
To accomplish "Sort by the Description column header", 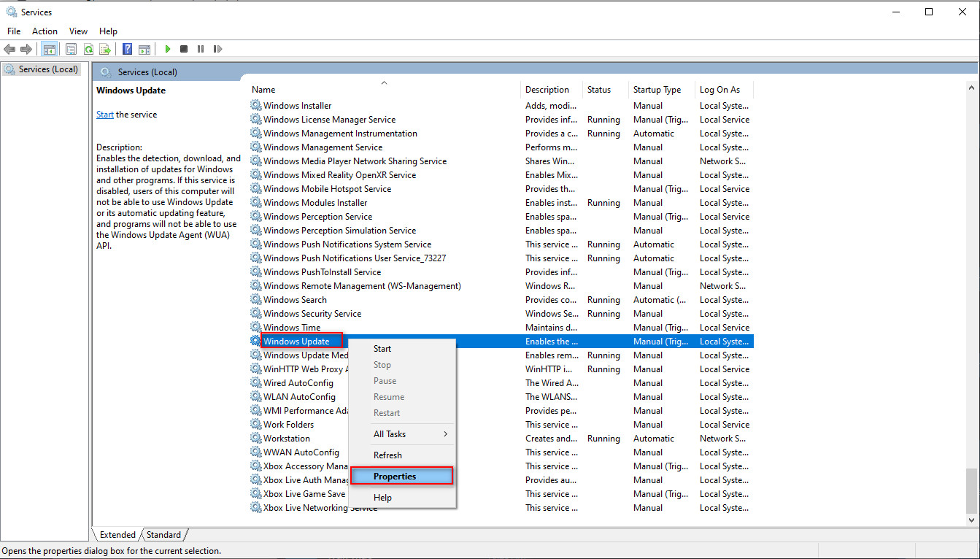I will click(552, 90).
